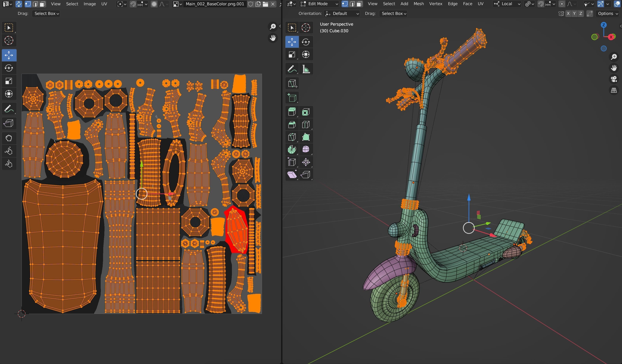Click the Options button
This screenshot has width=622, height=364.
pyautogui.click(x=607, y=14)
